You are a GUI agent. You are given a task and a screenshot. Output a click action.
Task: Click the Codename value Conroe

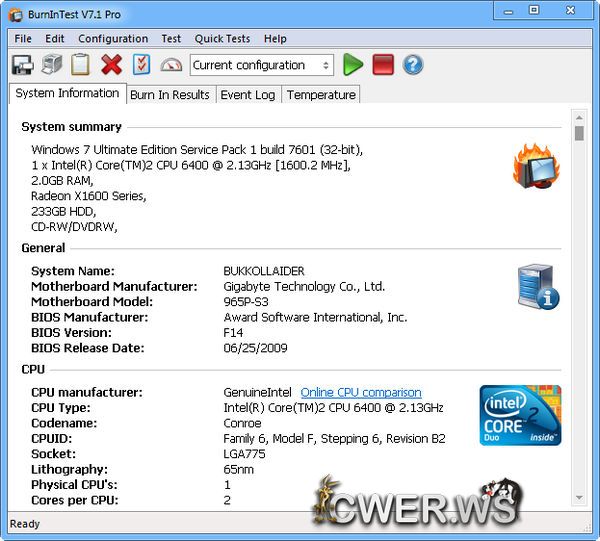[242, 423]
